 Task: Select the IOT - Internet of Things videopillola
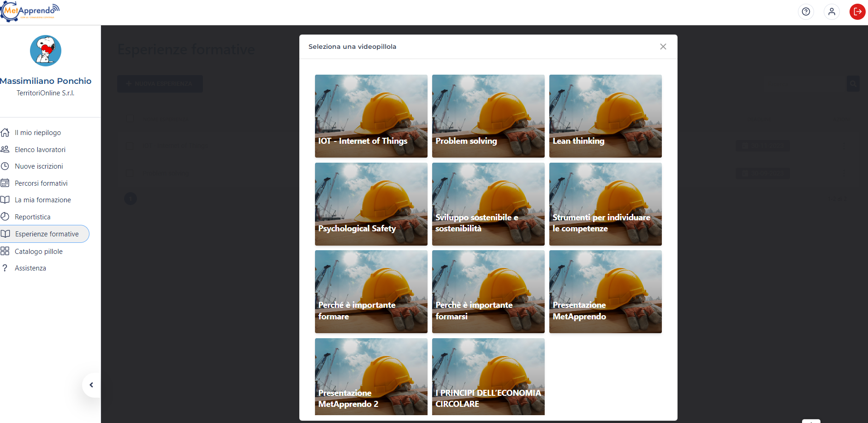coord(371,116)
